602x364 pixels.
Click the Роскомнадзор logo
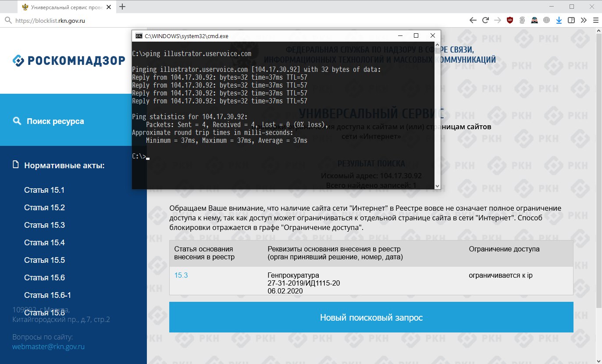click(69, 61)
